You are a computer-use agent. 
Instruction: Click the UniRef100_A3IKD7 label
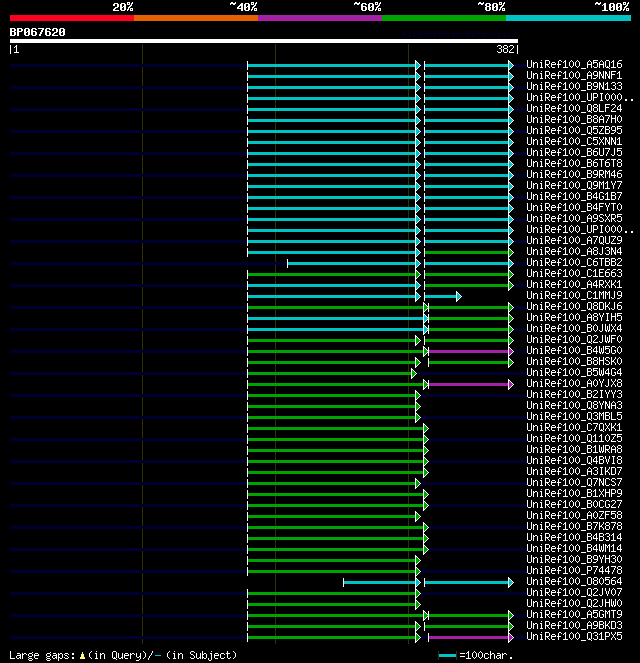pos(574,471)
